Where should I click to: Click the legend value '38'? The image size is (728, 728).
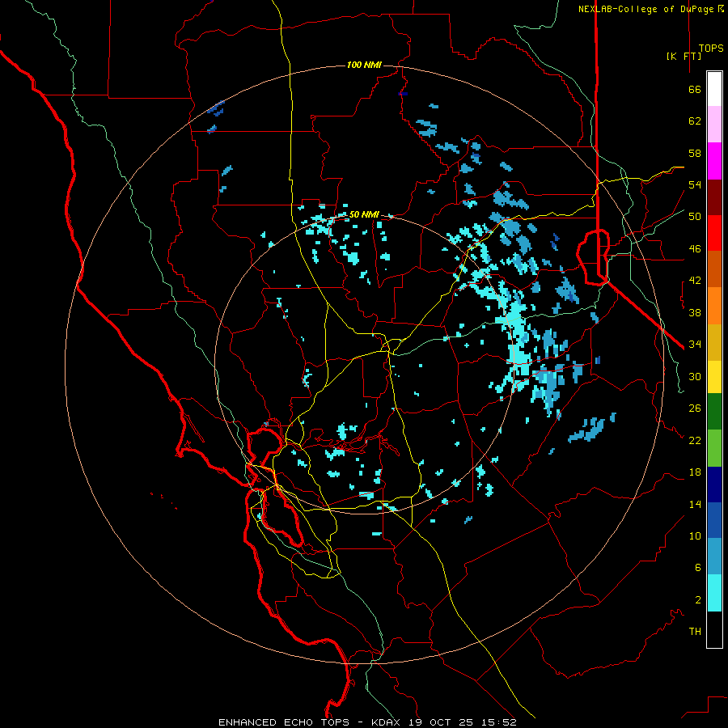[695, 313]
